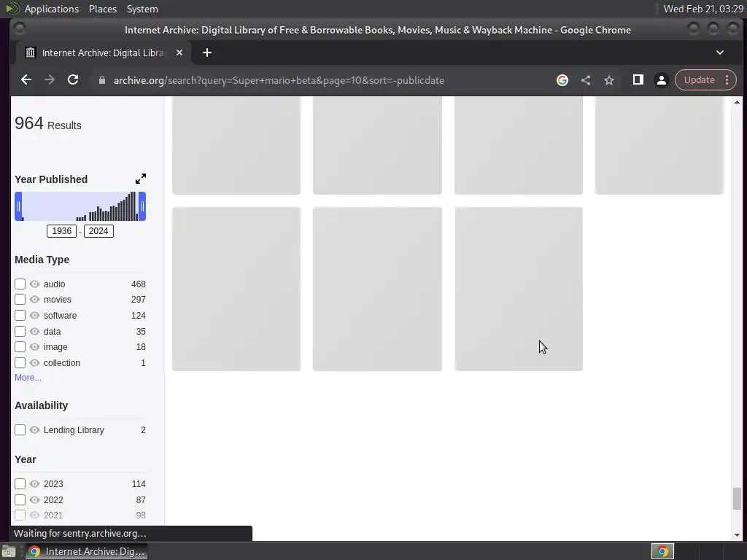The height and width of the screenshot is (560, 747).
Task: Open a new tab
Action: [206, 52]
